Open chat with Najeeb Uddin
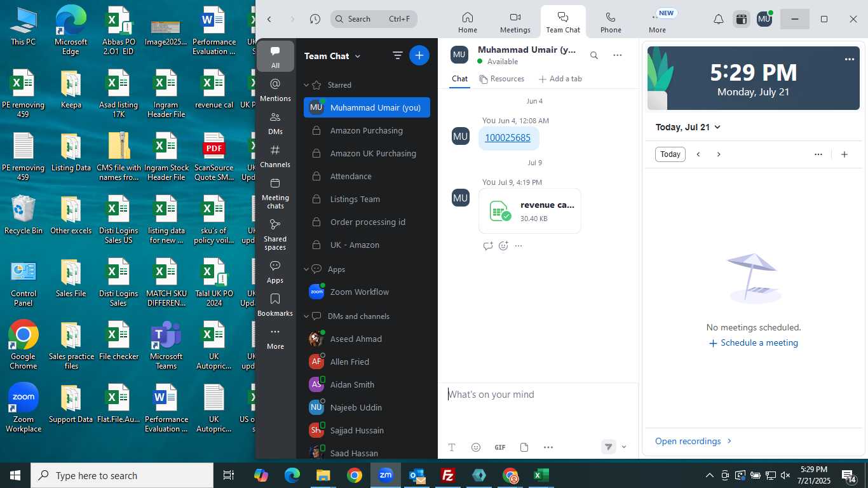 click(367, 407)
